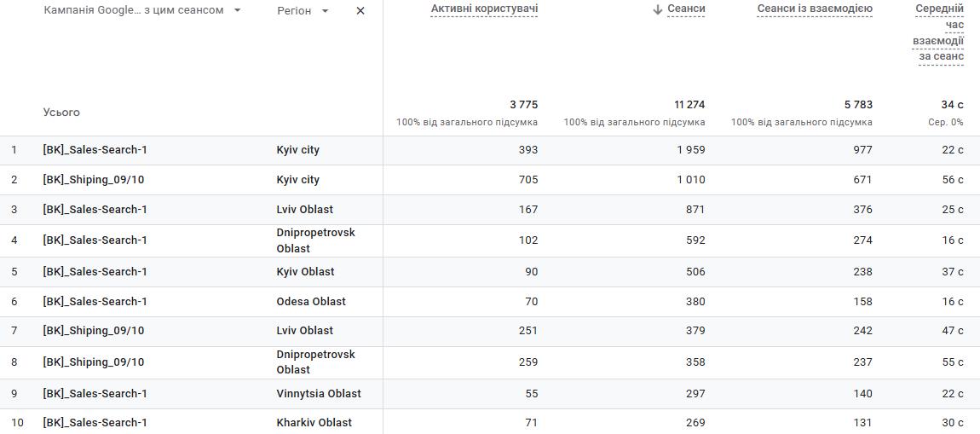The height and width of the screenshot is (434, 980).
Task: Click [BK]_Shiping_09/10 in row 2
Action: (x=94, y=180)
